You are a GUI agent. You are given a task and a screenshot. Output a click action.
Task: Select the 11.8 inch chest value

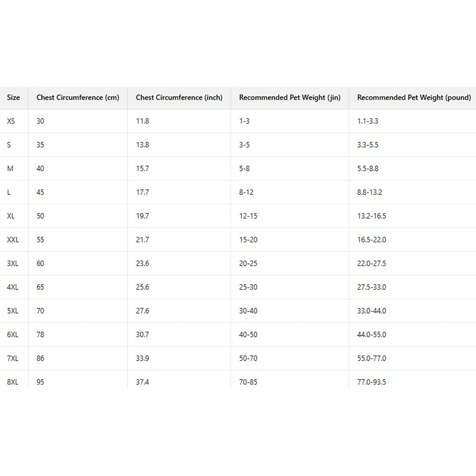(142, 121)
